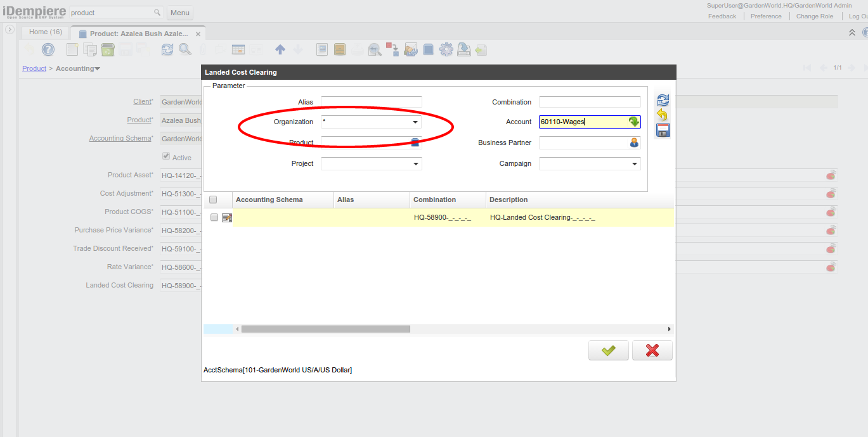Tick the select-all checkbox in the grid header
Image resolution: width=868 pixels, height=437 pixels.
[x=214, y=199]
